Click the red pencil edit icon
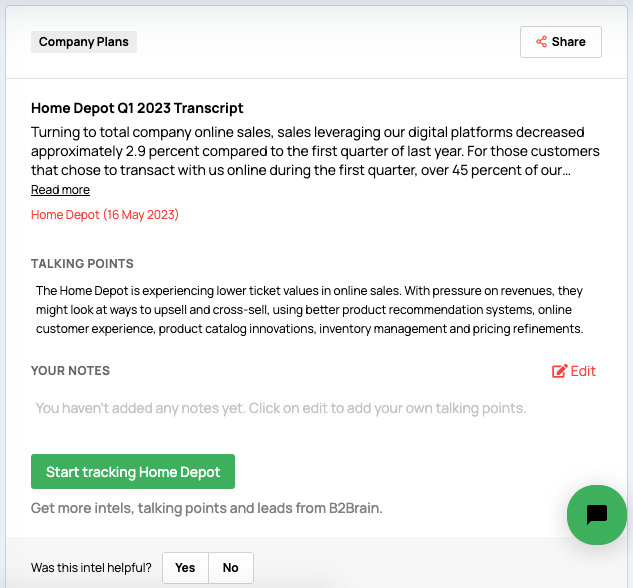This screenshot has height=588, width=633. pos(559,371)
